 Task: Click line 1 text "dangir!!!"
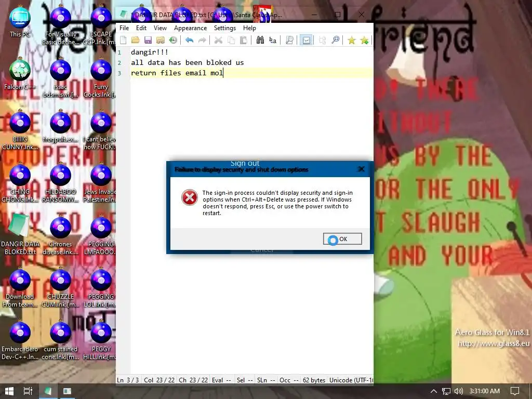tap(150, 52)
